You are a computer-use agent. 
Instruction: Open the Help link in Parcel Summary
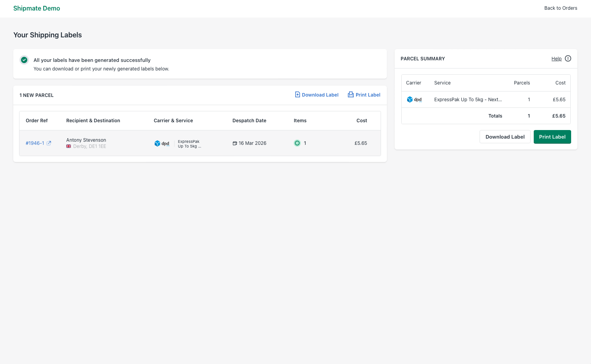click(557, 58)
